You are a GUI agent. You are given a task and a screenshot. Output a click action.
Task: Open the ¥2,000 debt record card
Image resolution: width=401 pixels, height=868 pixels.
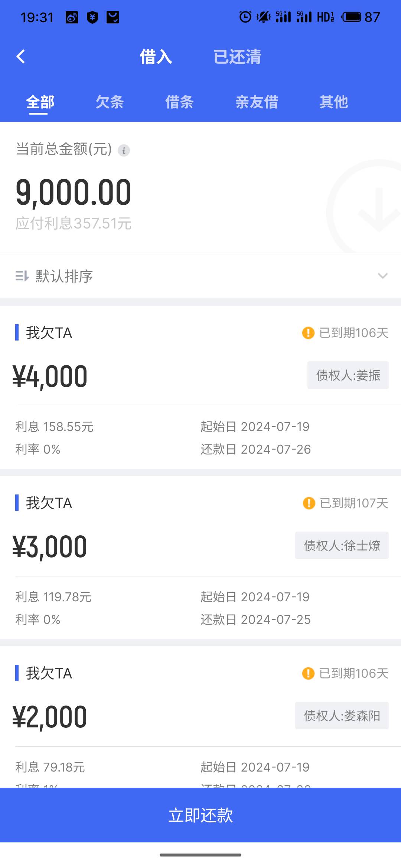tap(200, 717)
